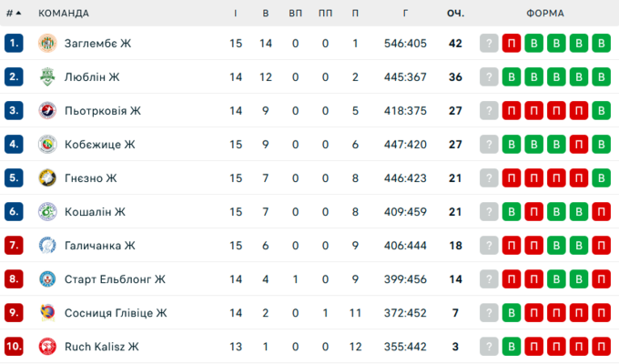Image resolution: width=619 pixels, height=364 pixels.
Task: Click the Галичанка Ж team logo
Action: 47,246
